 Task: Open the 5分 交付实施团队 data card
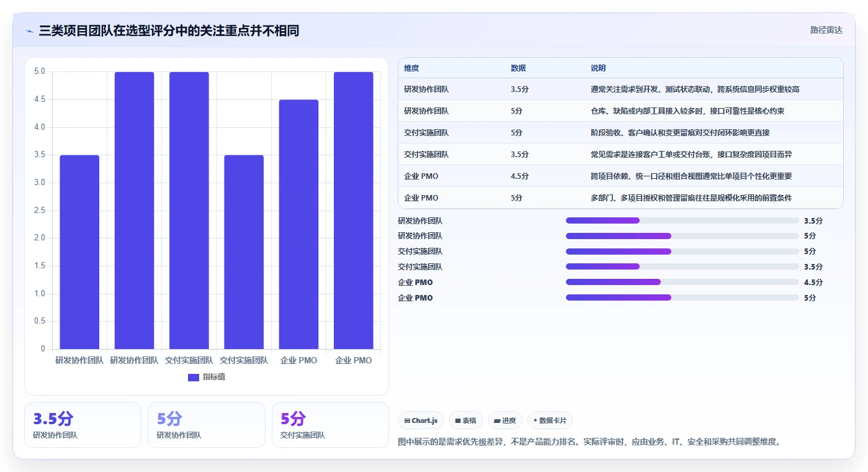[x=330, y=425]
